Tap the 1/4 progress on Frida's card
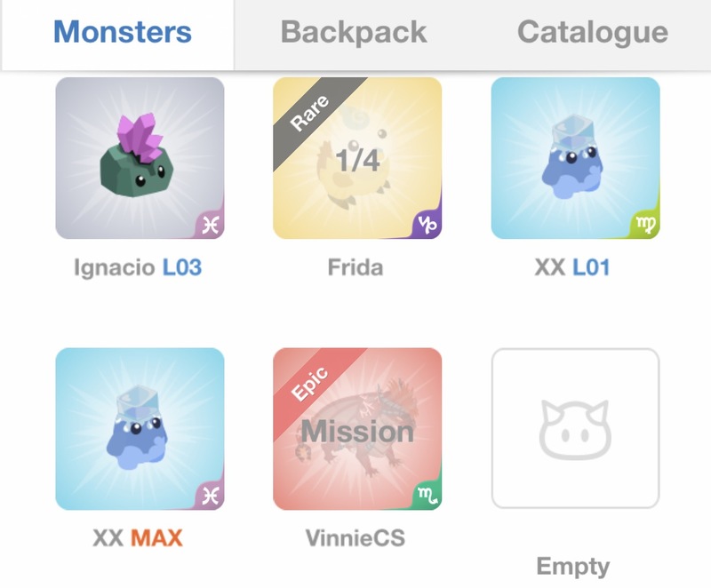 (357, 161)
